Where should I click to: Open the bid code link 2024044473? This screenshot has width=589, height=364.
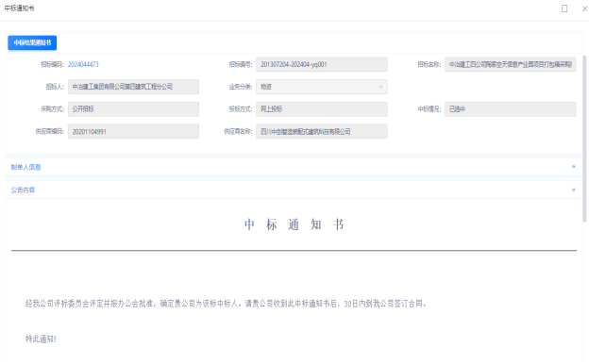click(x=83, y=64)
